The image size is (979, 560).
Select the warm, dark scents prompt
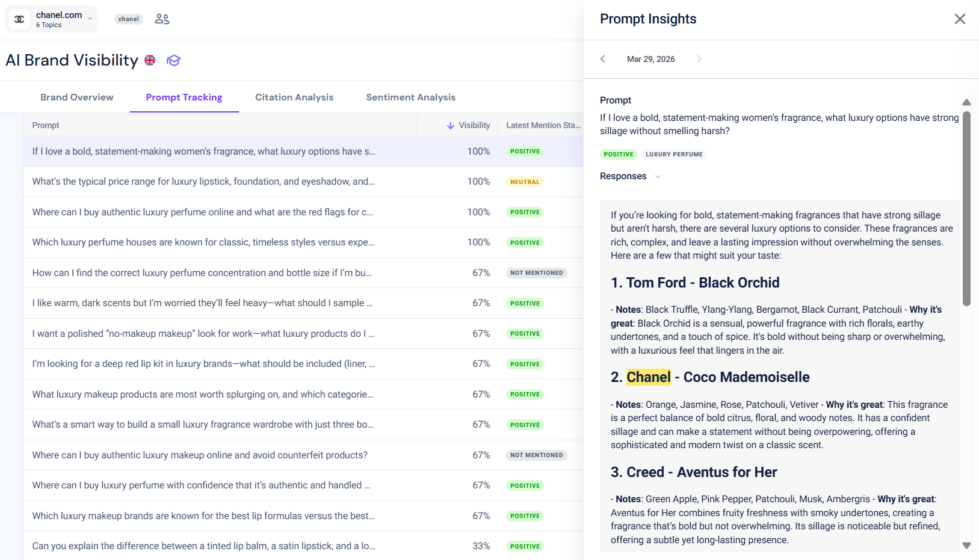click(x=304, y=303)
